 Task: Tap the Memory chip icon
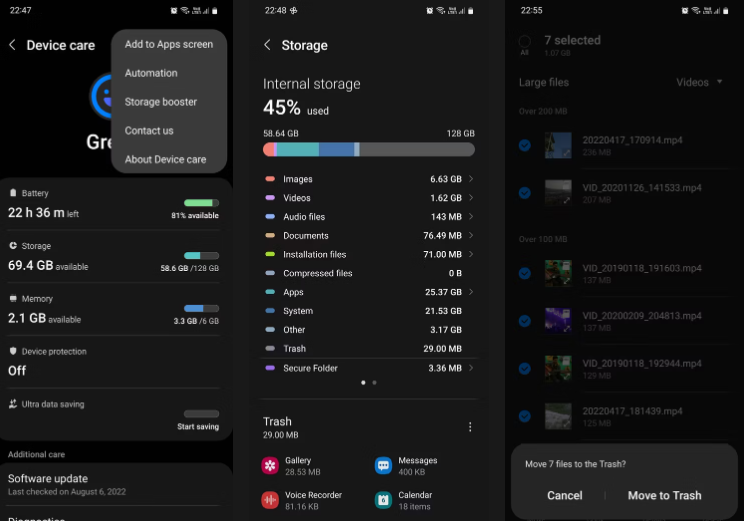click(13, 298)
